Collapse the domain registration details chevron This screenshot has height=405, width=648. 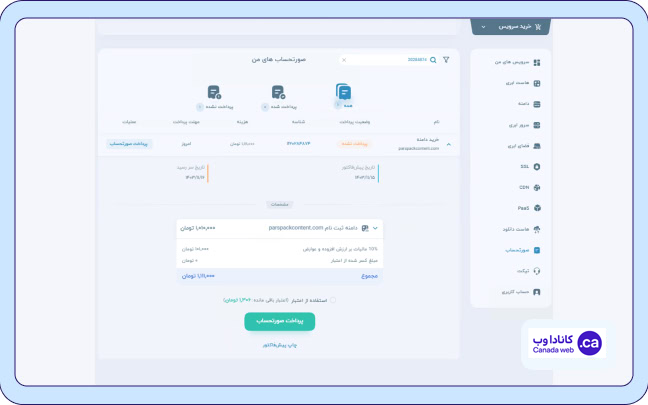click(x=375, y=228)
